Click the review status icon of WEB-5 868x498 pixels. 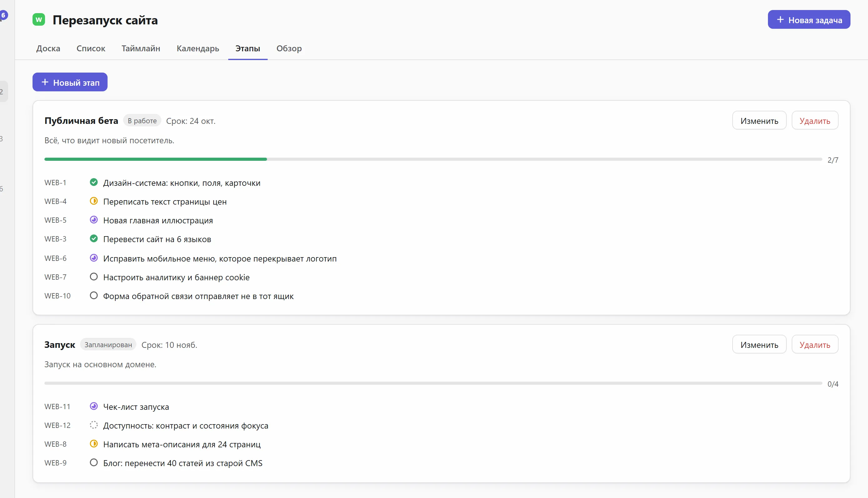[x=94, y=220]
